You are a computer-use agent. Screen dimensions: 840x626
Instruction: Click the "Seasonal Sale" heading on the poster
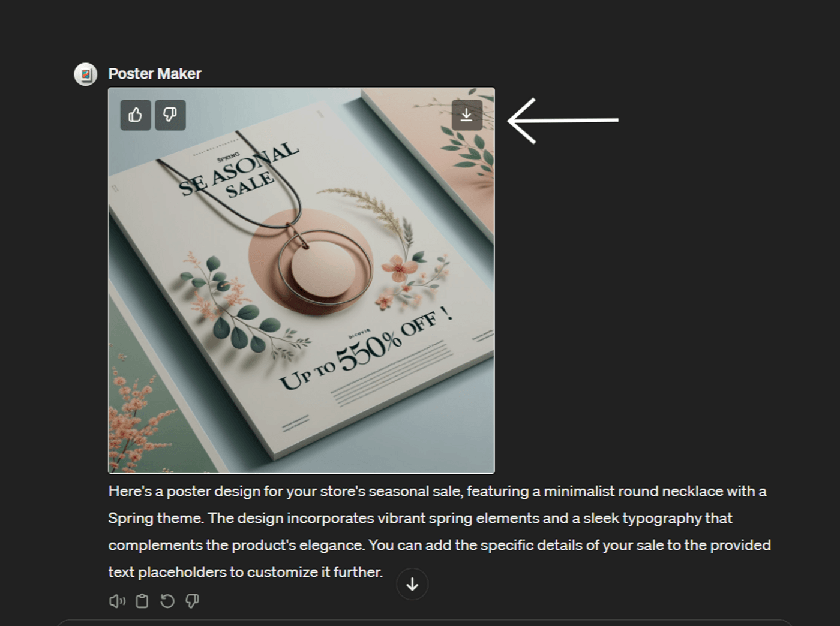tap(240, 170)
